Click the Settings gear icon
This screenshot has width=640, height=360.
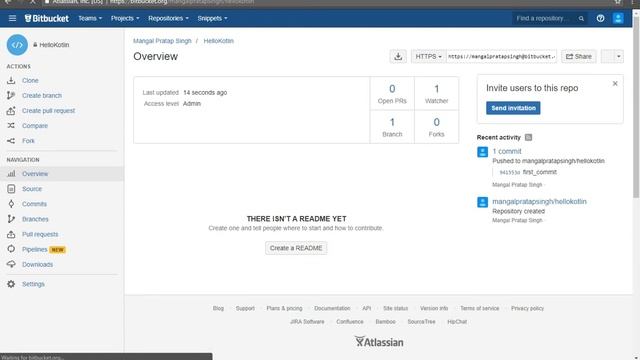11,284
